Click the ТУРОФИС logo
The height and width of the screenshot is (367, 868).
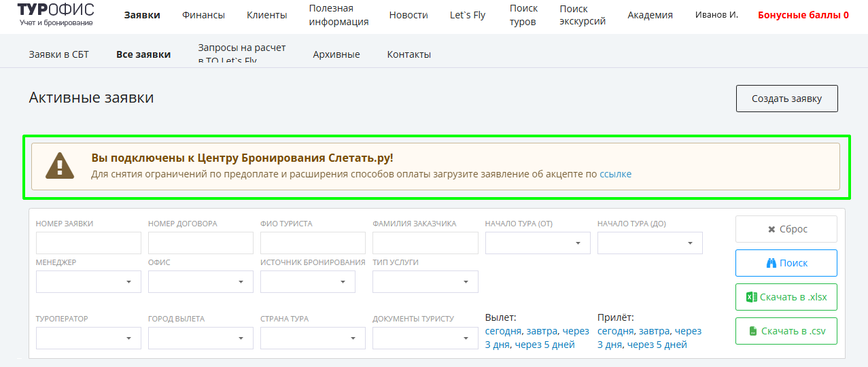(56, 14)
